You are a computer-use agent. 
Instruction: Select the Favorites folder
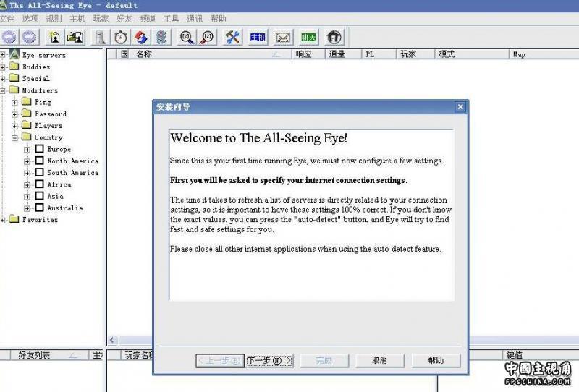40,220
